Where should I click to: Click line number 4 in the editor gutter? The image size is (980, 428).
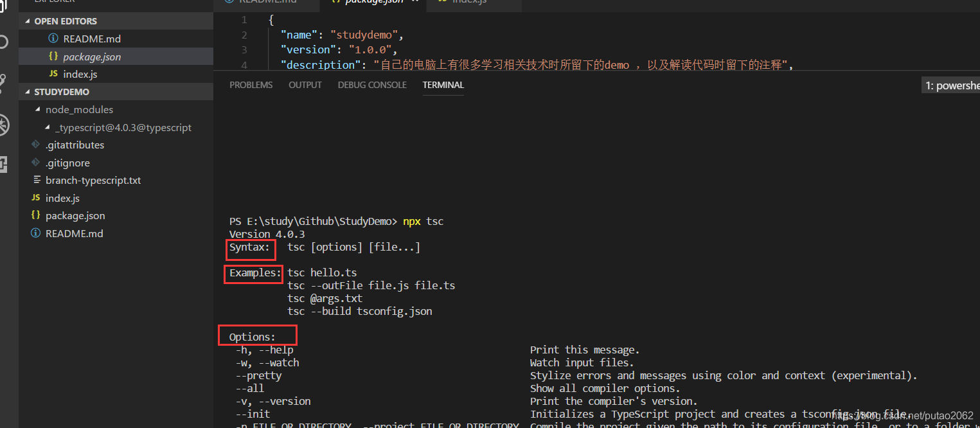244,65
